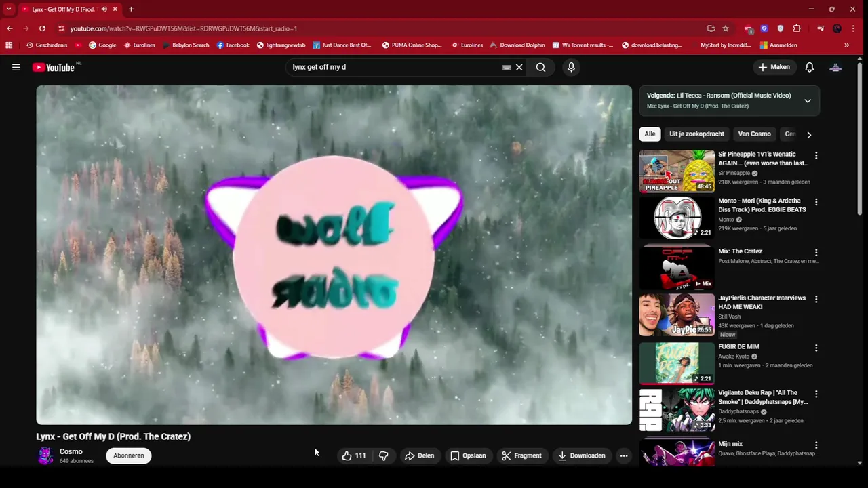Download the video via Downloaden
Viewport: 868px width, 488px height.
582,455
